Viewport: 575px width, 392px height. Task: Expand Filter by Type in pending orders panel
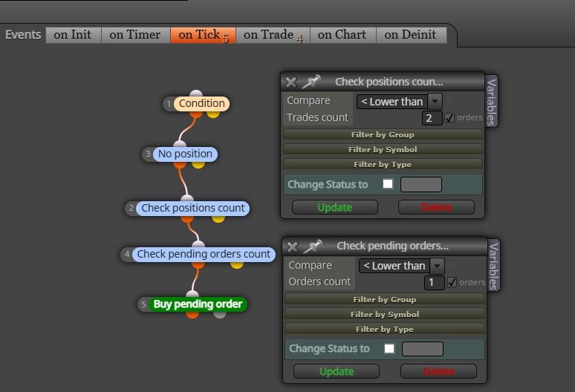(385, 330)
